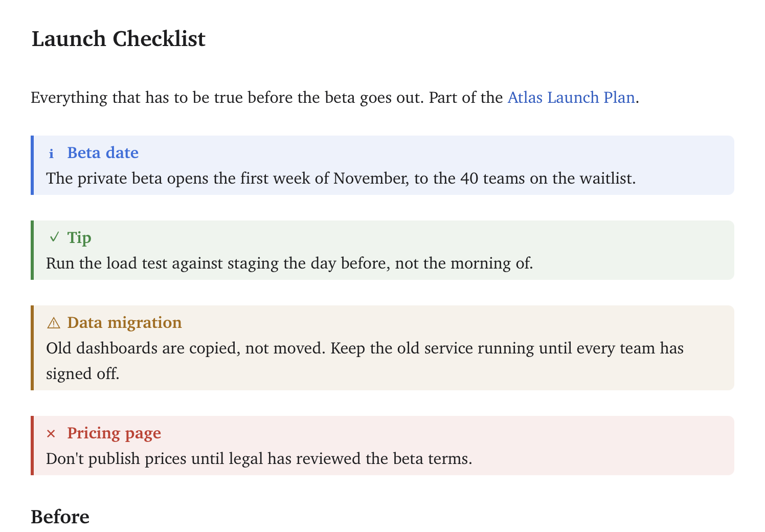Click the old dashboards copied sentence
The height and width of the screenshot is (532, 765).
click(x=365, y=361)
